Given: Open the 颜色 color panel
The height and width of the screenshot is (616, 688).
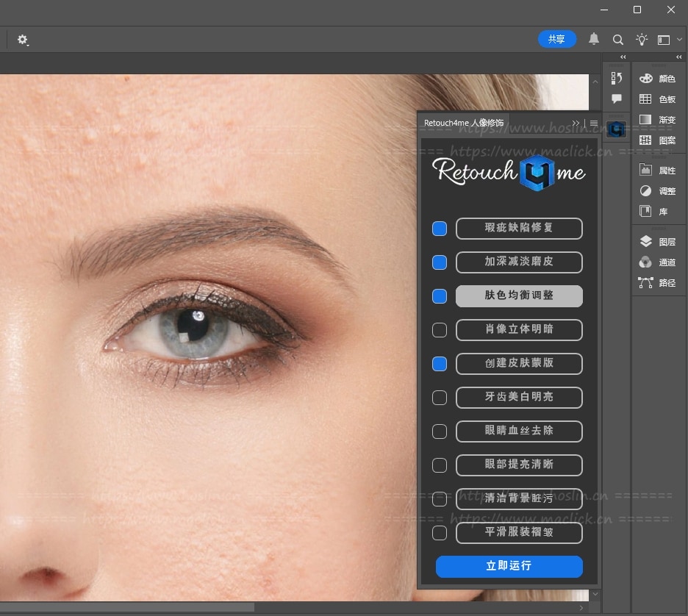Looking at the screenshot, I should (x=658, y=79).
